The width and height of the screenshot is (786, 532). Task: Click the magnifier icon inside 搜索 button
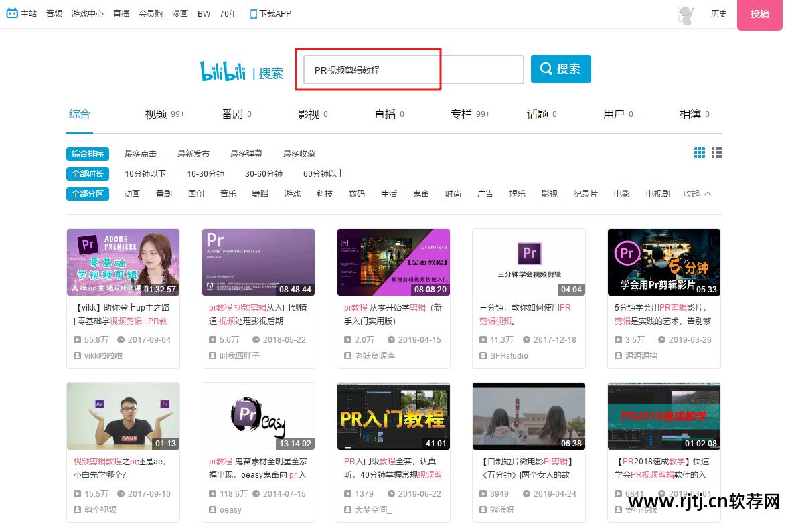click(548, 69)
